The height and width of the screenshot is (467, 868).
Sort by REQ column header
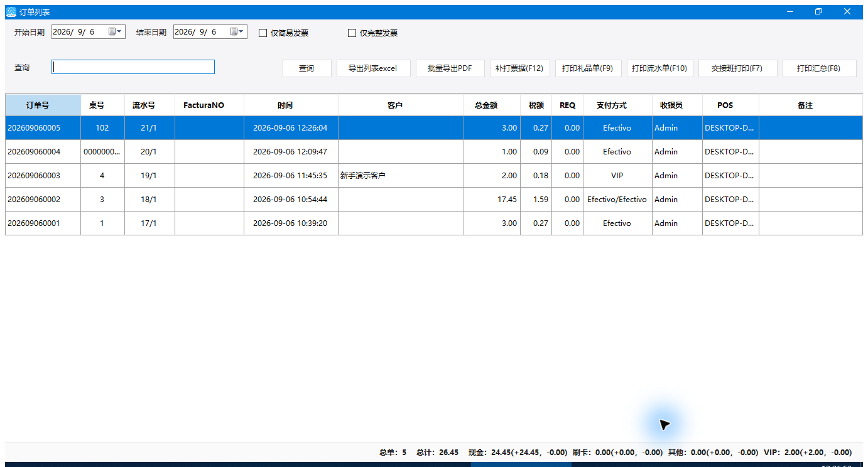(568, 105)
